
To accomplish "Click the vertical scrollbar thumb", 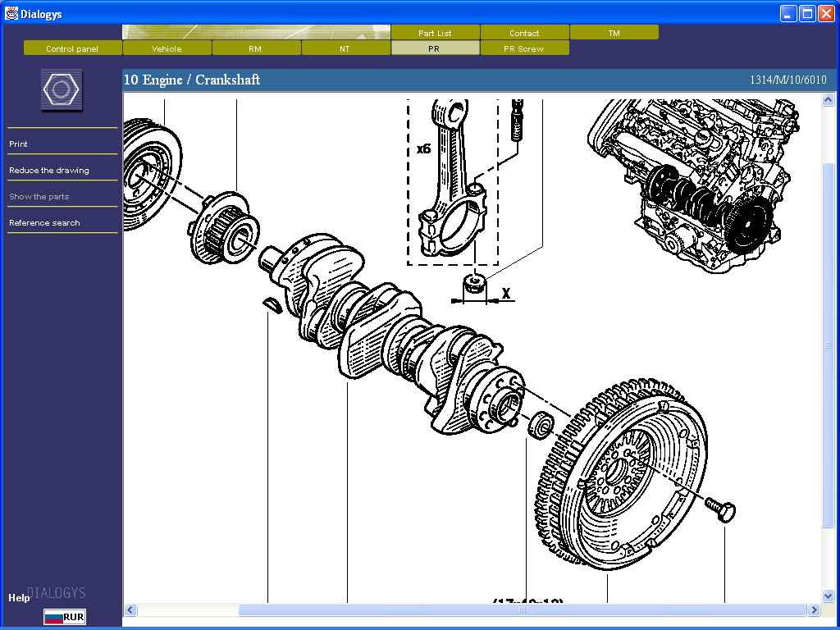I will click(828, 345).
